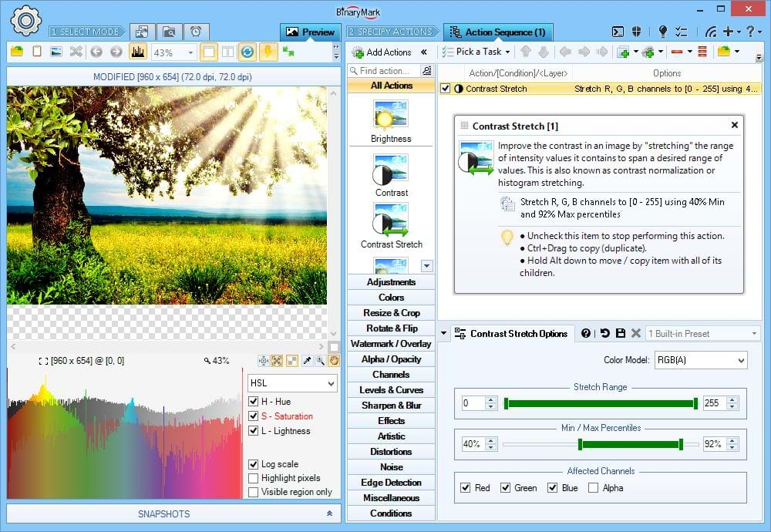
Task: Open the command prompt console icon
Action: tap(618, 32)
